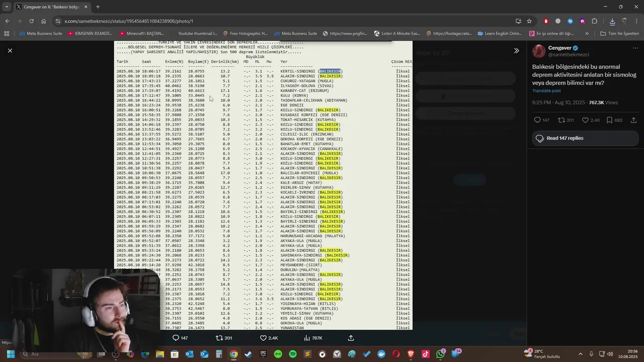Click the grey globe extension icon

point(558,21)
